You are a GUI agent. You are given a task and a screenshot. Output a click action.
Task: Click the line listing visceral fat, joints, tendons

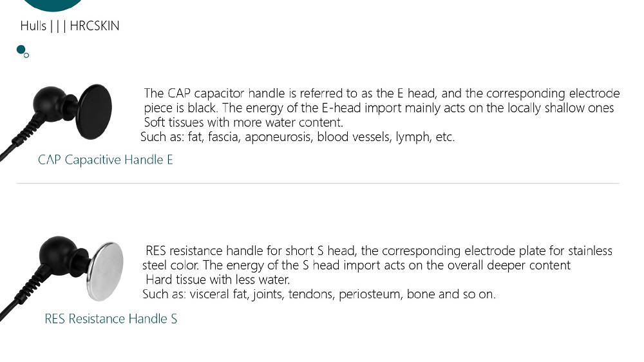click(x=319, y=294)
